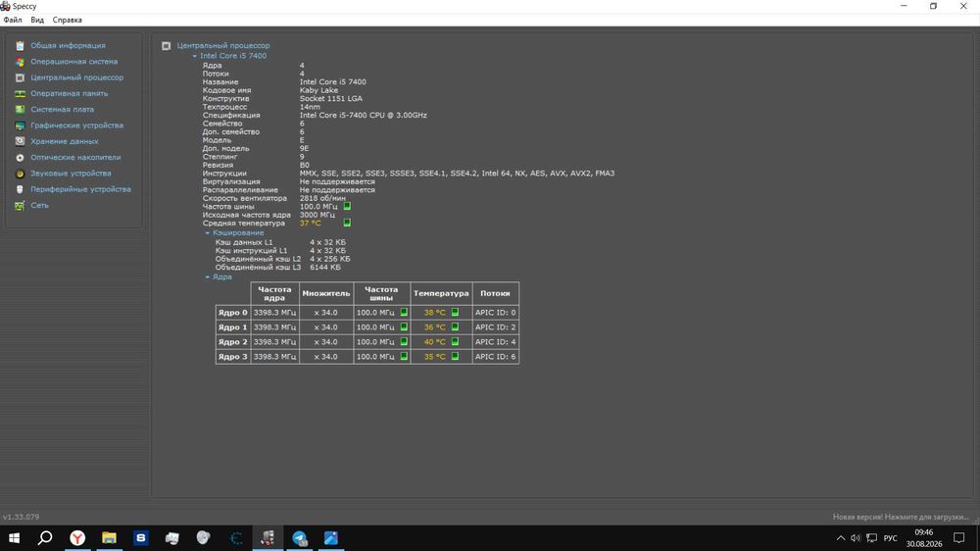Select the Хранение данных sidebar icon

click(20, 141)
